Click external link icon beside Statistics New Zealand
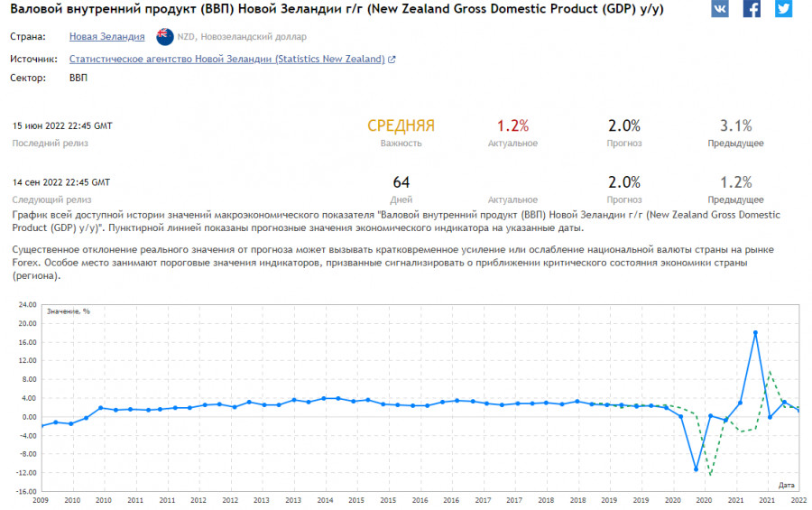812x510 pixels. pyautogui.click(x=392, y=60)
